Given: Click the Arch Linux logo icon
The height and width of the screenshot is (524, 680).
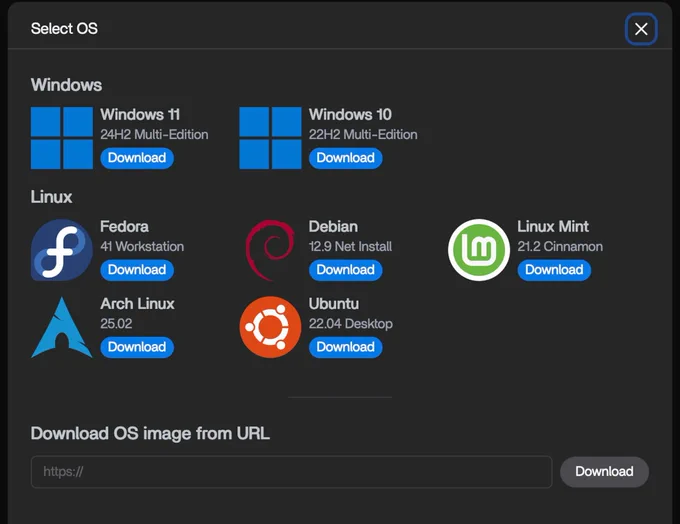Looking at the screenshot, I should (x=62, y=327).
